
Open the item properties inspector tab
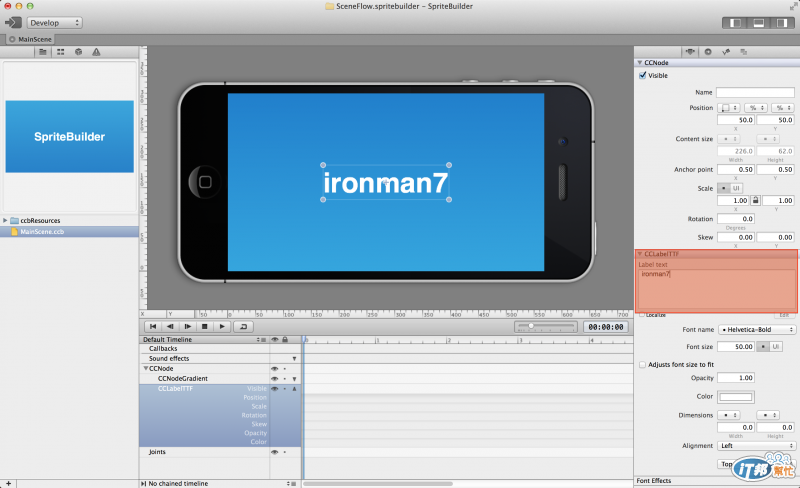pos(690,52)
